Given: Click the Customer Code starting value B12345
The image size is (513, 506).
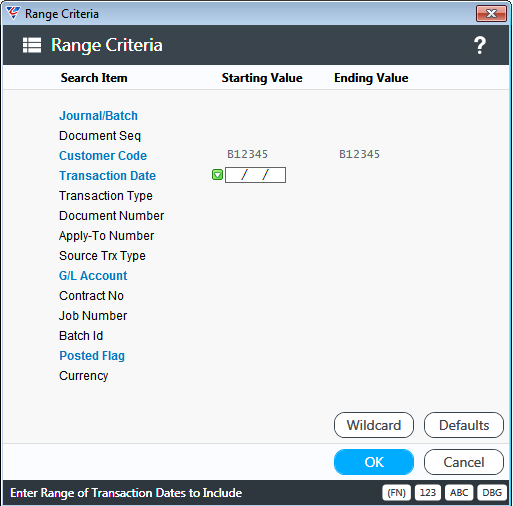Looking at the screenshot, I should pos(247,154).
